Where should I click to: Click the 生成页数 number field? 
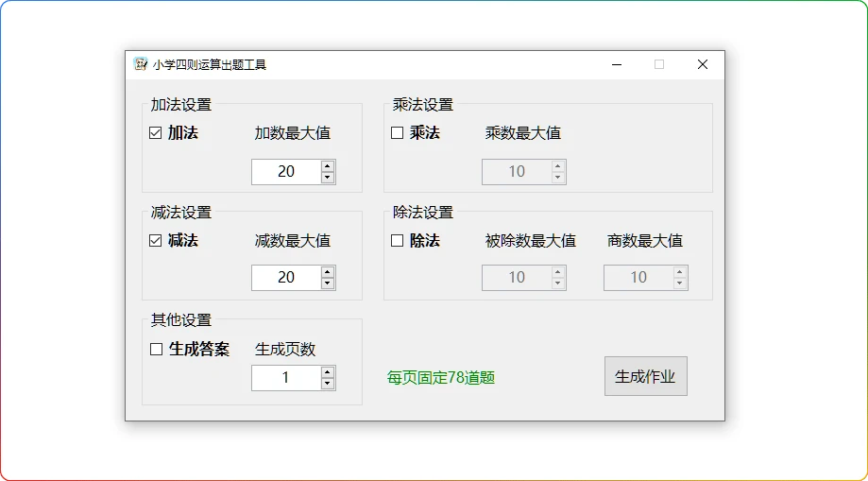click(x=286, y=378)
